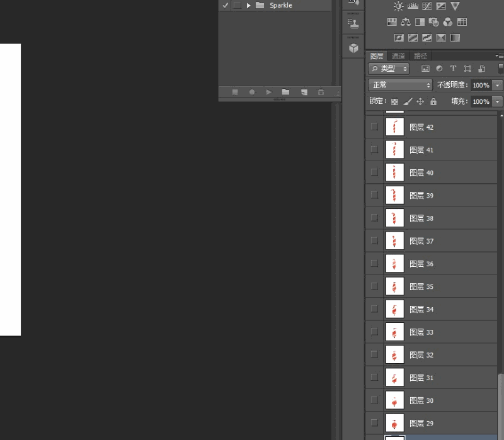504x440 pixels.
Task: Switch to the 通道 tab
Action: (x=398, y=56)
